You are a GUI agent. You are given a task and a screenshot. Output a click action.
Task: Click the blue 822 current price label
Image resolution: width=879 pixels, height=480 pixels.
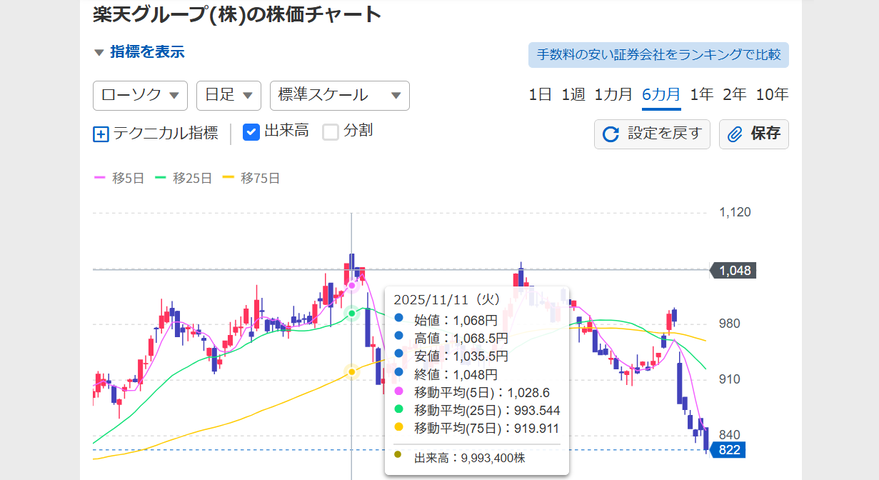point(728,450)
